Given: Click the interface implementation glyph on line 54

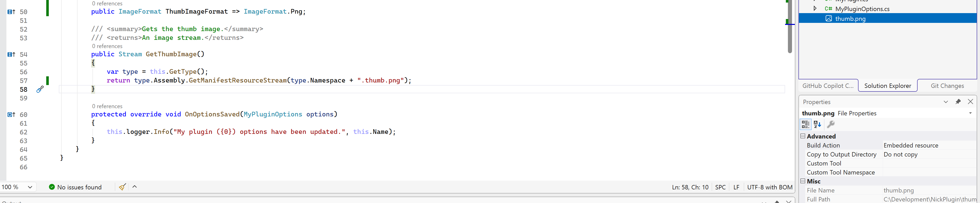Looking at the screenshot, I should [x=11, y=54].
